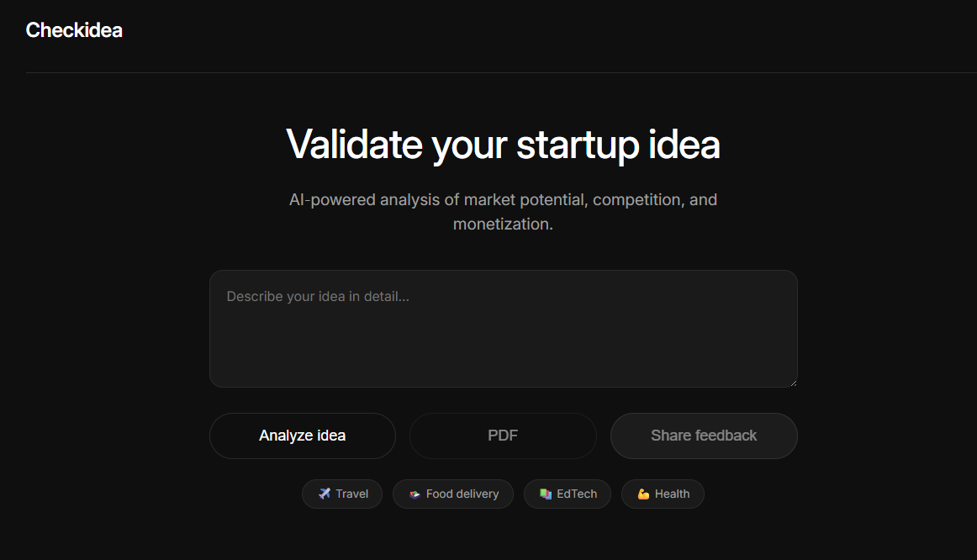977x560 pixels.
Task: Click the bento box icon for Food delivery
Action: click(x=415, y=494)
